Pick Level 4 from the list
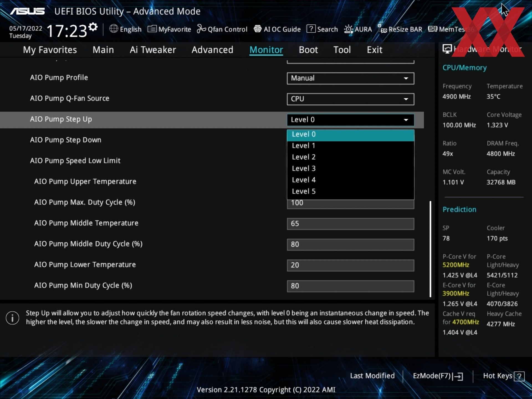The image size is (532, 399). [351, 180]
